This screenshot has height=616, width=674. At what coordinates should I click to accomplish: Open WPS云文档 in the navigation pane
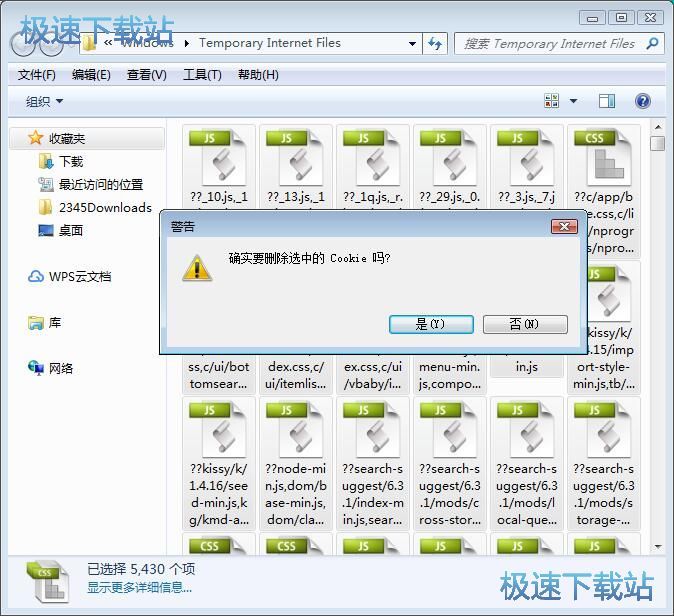coord(80,276)
